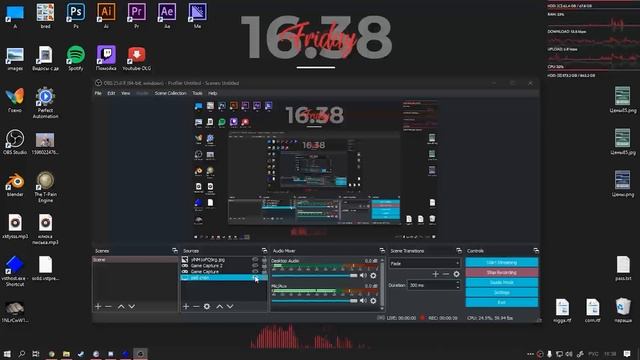Select blender desktop shortcut
This screenshot has width=640, height=360.
pos(15,184)
